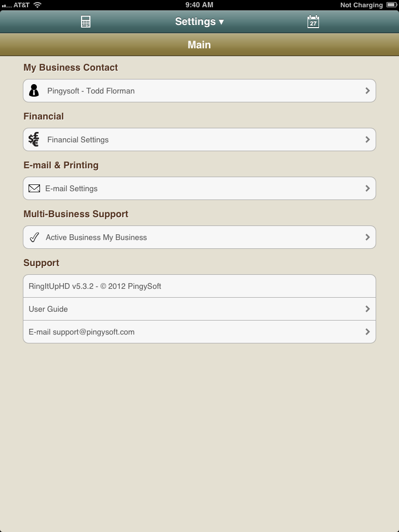This screenshot has height=532, width=399.
Task: Tap the Wi-Fi signal icon
Action: pyautogui.click(x=37, y=5)
